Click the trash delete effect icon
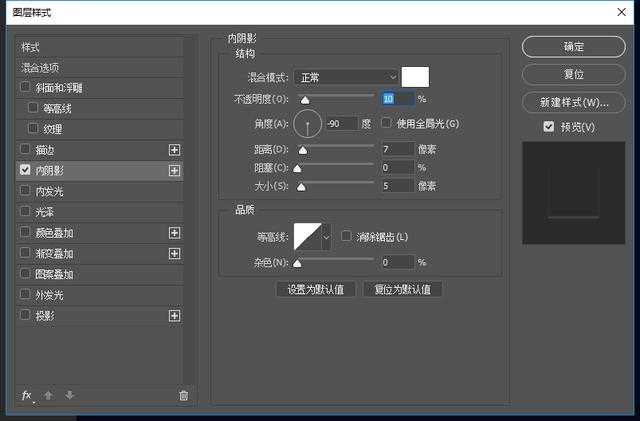Viewport: 640px width, 421px height. coord(183,395)
